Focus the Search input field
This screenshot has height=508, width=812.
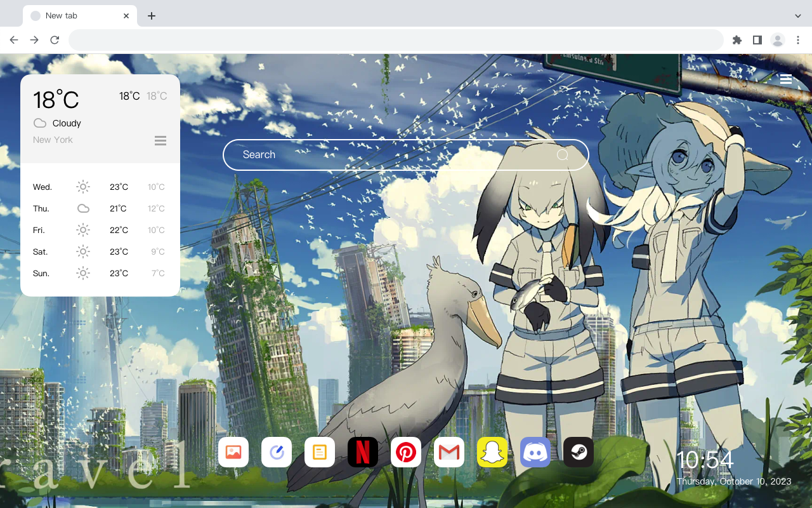[x=406, y=155]
